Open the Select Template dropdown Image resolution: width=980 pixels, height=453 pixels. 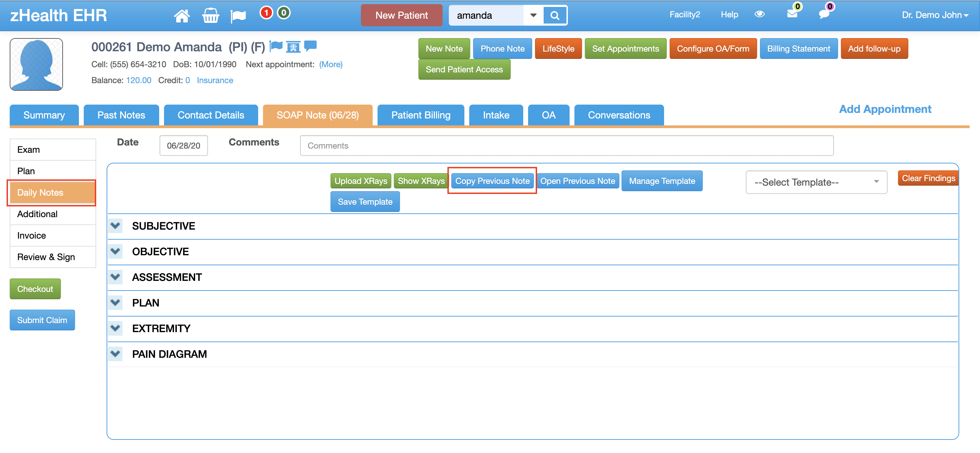coord(816,182)
